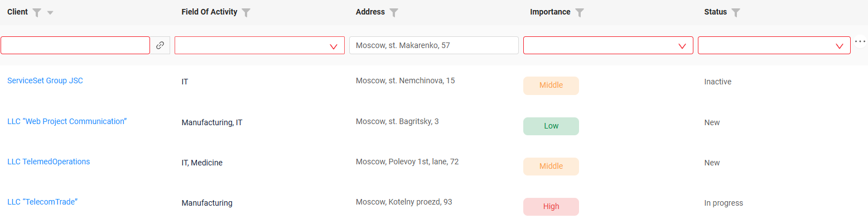The image size is (868, 223).
Task: Open LLC "TelecomTrade" client link
Action: pyautogui.click(x=42, y=202)
